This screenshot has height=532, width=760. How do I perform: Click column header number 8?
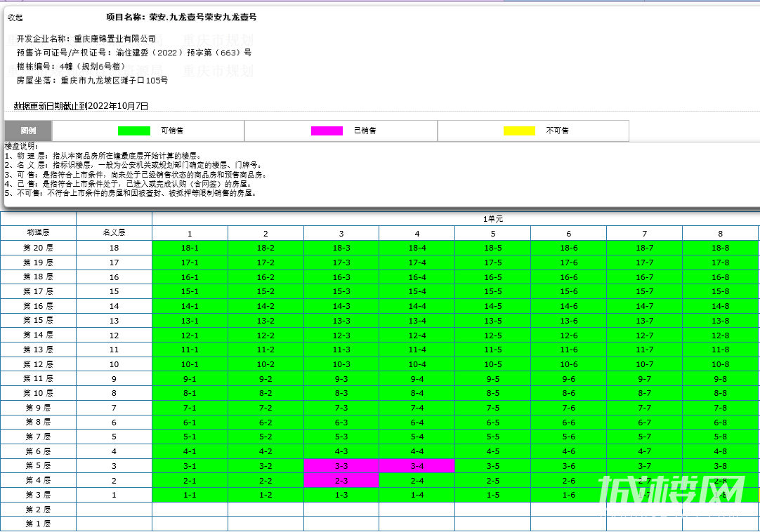(x=720, y=234)
